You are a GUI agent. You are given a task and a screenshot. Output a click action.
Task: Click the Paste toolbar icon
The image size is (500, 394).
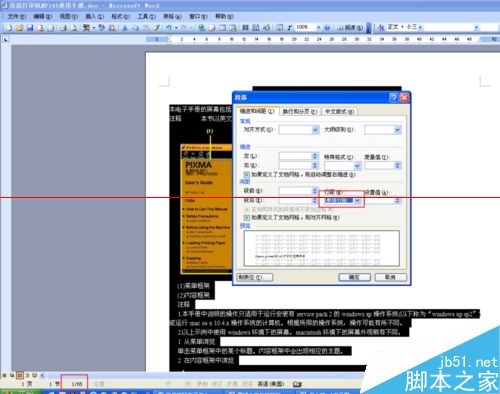(x=146, y=28)
